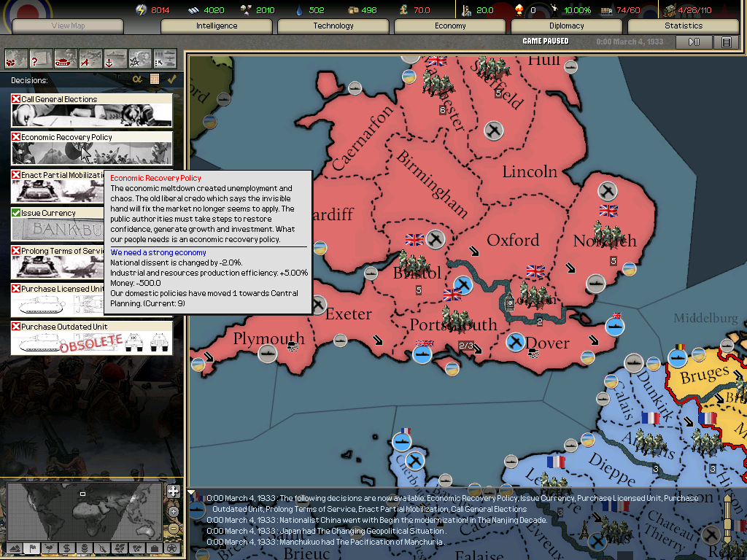Collapse the event log triangle toggle
This screenshot has width=747, height=560.
pos(191,492)
